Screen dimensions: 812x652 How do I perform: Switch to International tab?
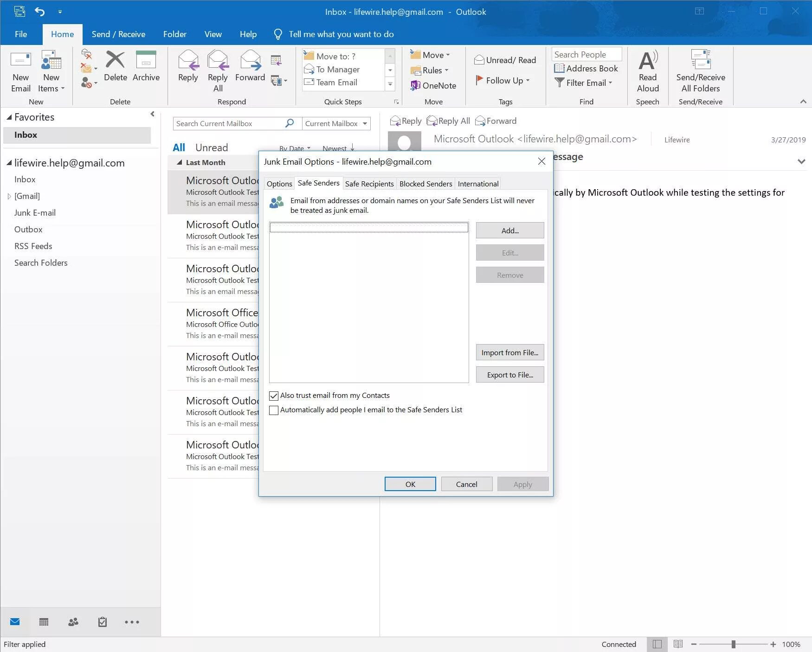[478, 184]
